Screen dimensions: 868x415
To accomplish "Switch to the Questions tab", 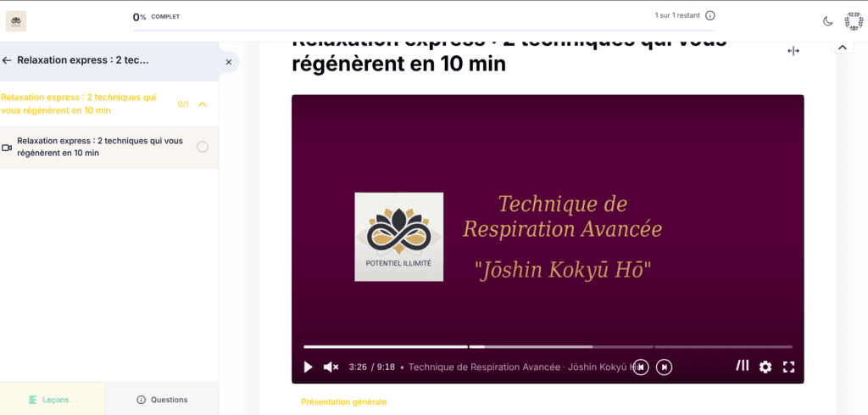I will click(162, 400).
